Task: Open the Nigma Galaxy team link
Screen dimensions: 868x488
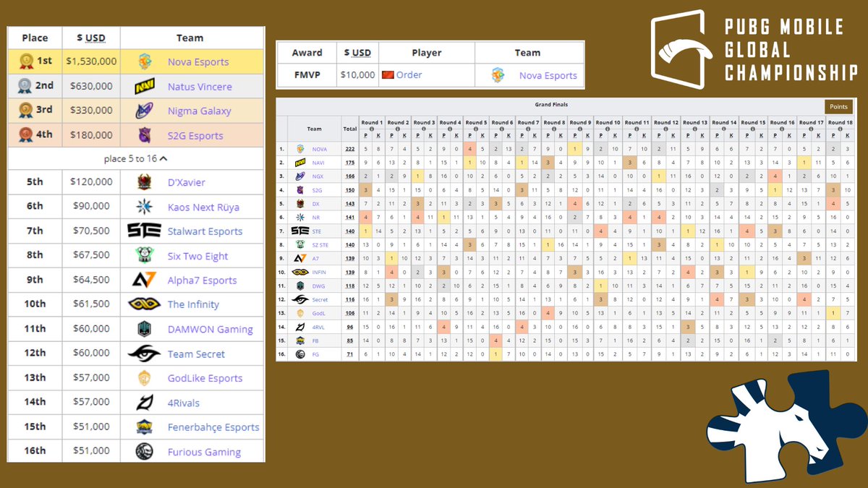Action: tap(199, 111)
